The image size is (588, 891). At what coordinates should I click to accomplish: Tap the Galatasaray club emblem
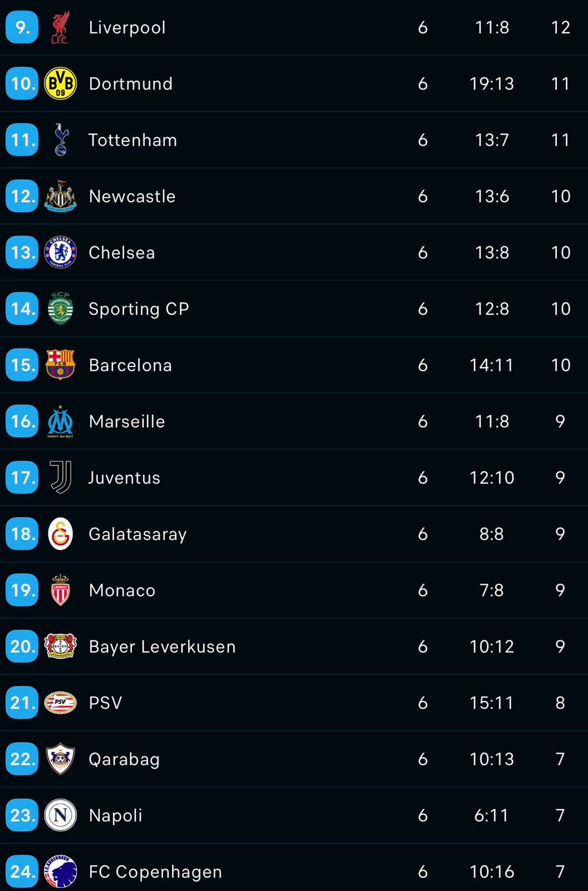[x=60, y=534]
